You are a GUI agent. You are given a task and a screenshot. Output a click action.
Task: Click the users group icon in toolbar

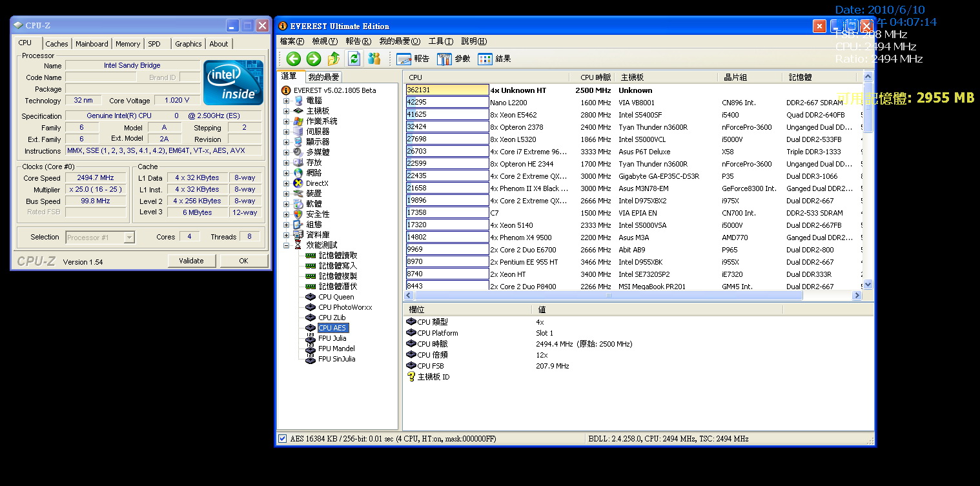[374, 59]
